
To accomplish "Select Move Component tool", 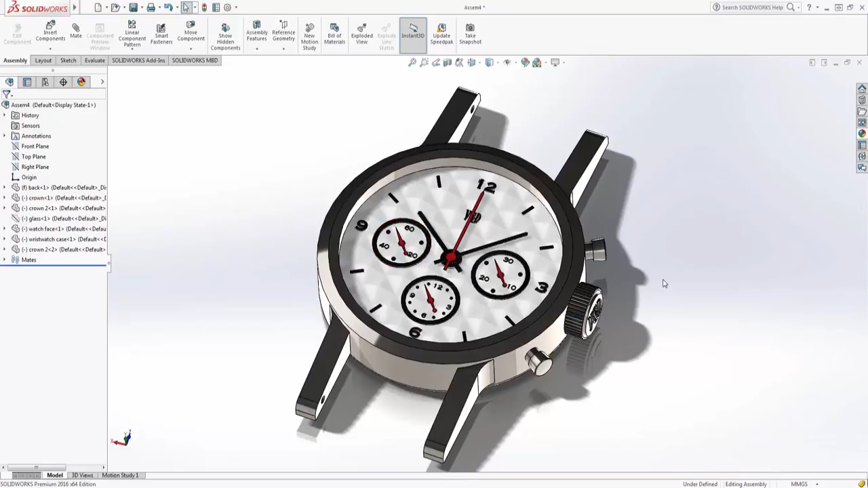I will point(191,32).
